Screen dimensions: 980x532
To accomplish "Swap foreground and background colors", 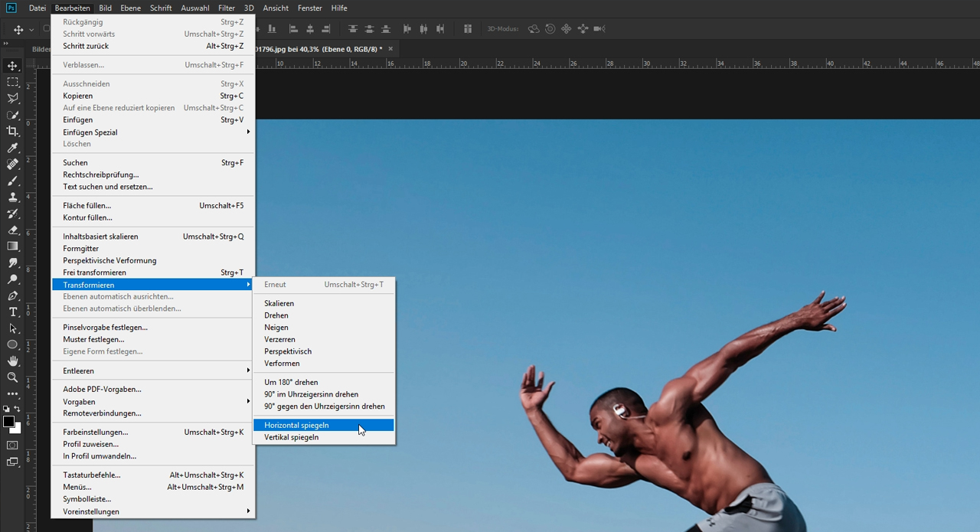I will [17, 410].
